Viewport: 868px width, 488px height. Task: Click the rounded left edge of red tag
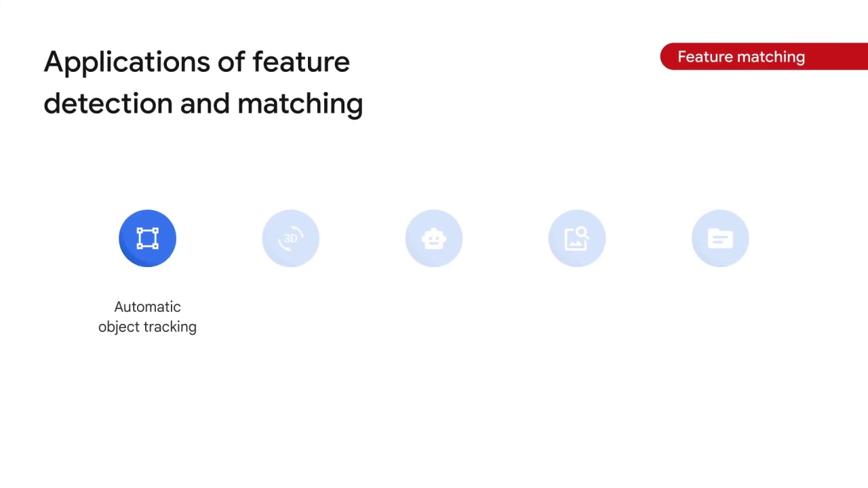pyautogui.click(x=666, y=57)
